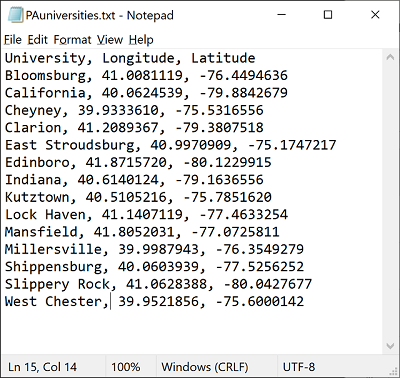Maximize the Notepad window

click(328, 15)
